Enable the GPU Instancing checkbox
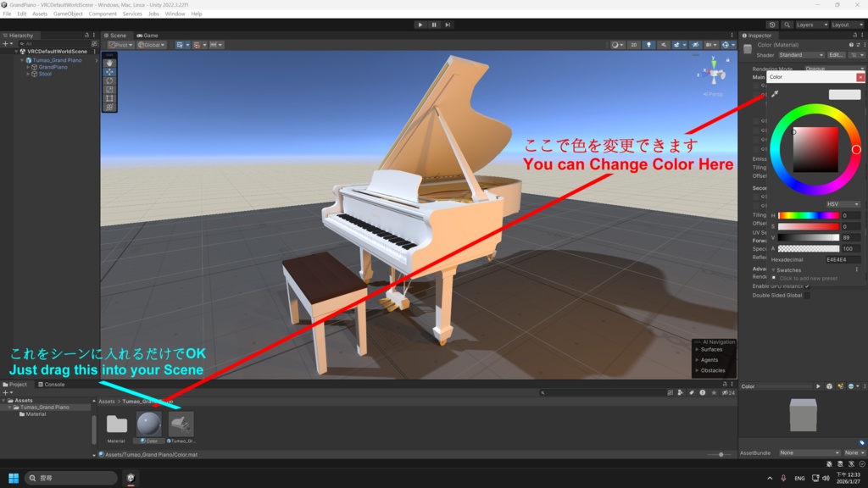 coord(807,286)
